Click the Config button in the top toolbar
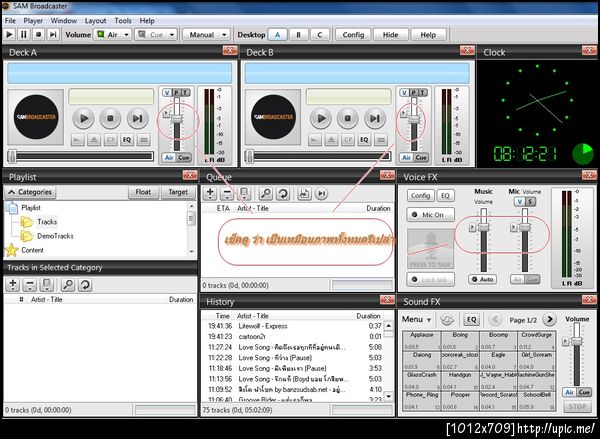 [352, 34]
